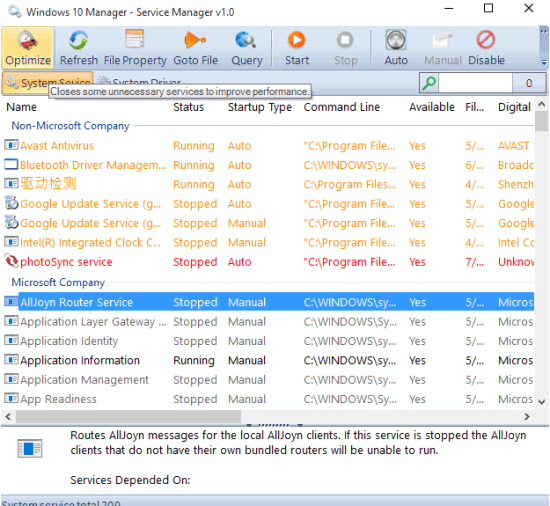Start the selected service
The height and width of the screenshot is (506, 550).
pyautogui.click(x=297, y=48)
